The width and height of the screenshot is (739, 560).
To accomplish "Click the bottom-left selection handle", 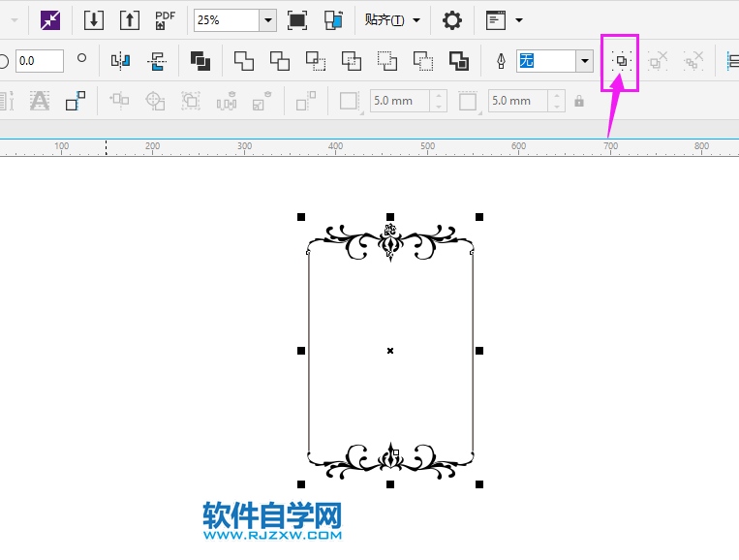I will (301, 484).
